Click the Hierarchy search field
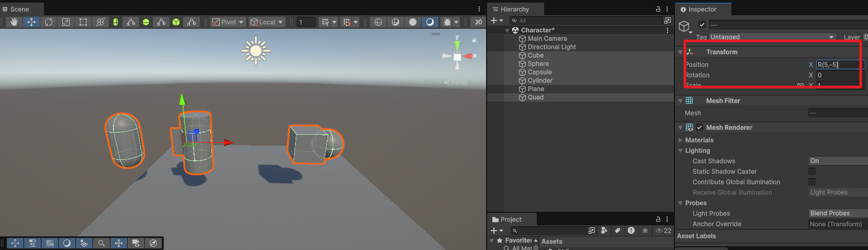This screenshot has height=250, width=868. click(586, 20)
